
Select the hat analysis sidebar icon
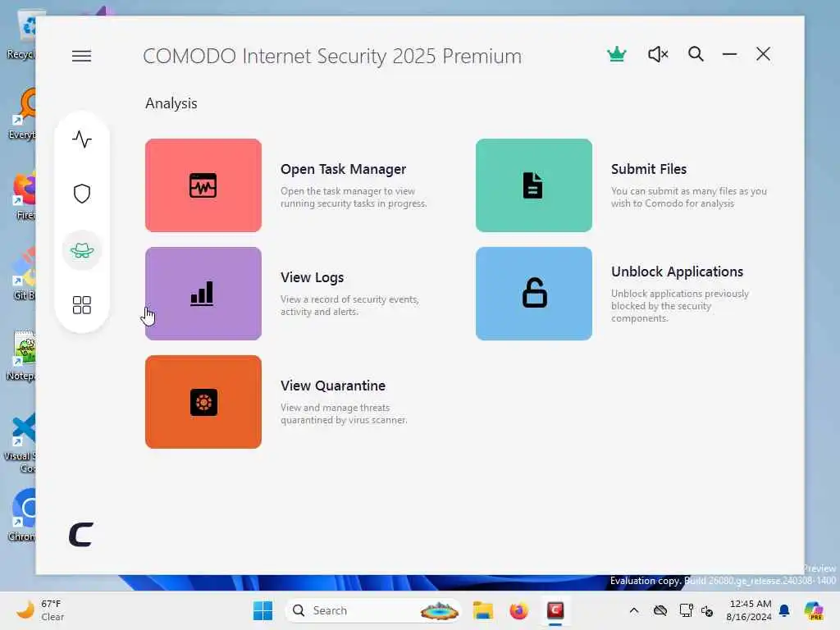(x=82, y=250)
